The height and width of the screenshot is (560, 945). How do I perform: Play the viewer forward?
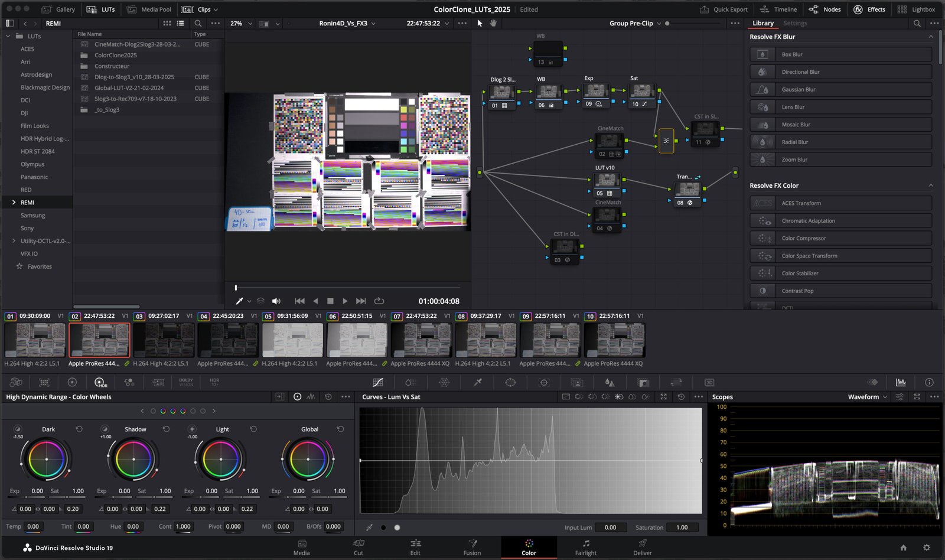(x=345, y=301)
